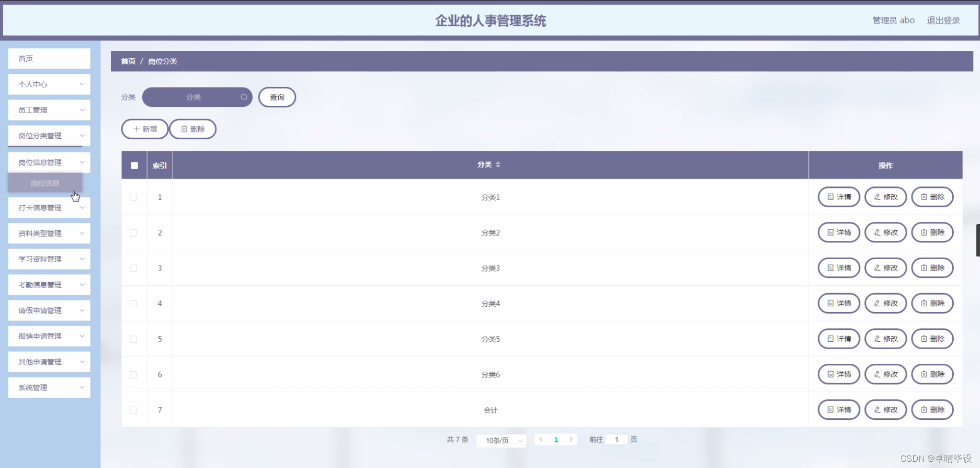Expand 学习资料管理 sidebar menu
The height and width of the screenshot is (468, 980).
coord(49,259)
